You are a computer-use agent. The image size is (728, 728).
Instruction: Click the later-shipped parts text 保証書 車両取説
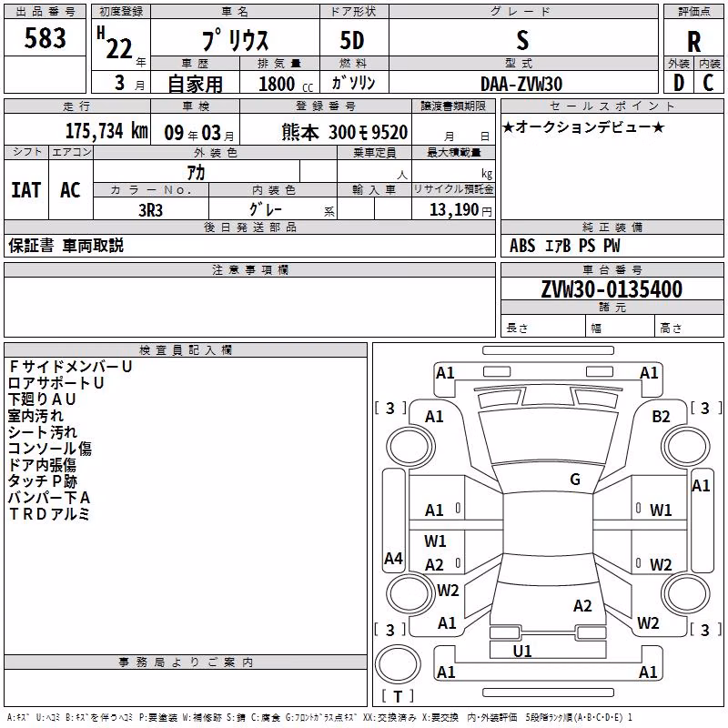(x=66, y=246)
